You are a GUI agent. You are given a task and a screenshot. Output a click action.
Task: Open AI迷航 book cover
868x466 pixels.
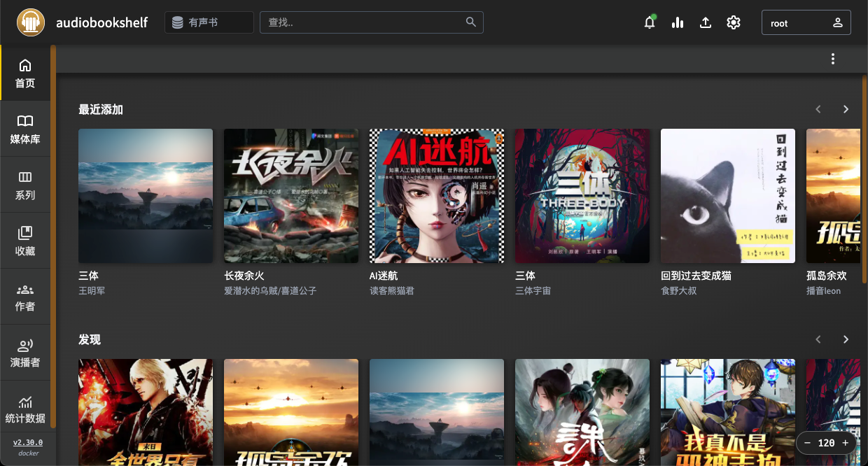click(x=437, y=196)
